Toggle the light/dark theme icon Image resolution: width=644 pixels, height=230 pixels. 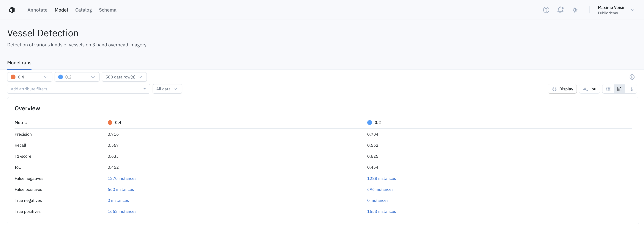point(574,10)
